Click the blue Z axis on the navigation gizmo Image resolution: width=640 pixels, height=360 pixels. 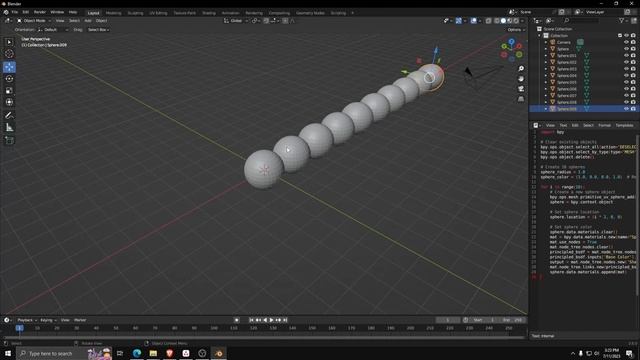pyautogui.click(x=511, y=42)
